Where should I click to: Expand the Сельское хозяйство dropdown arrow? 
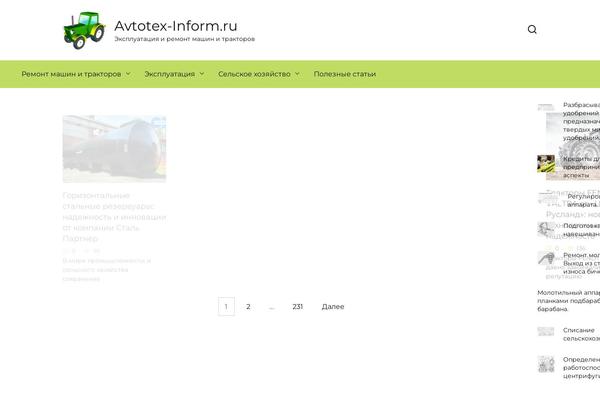[297, 74]
